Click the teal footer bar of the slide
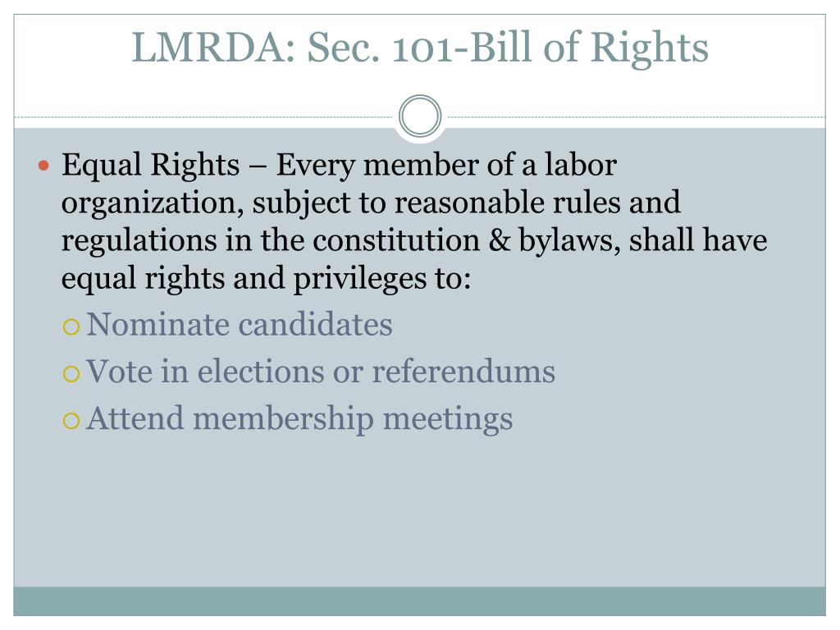The width and height of the screenshot is (840, 630). 419,601
